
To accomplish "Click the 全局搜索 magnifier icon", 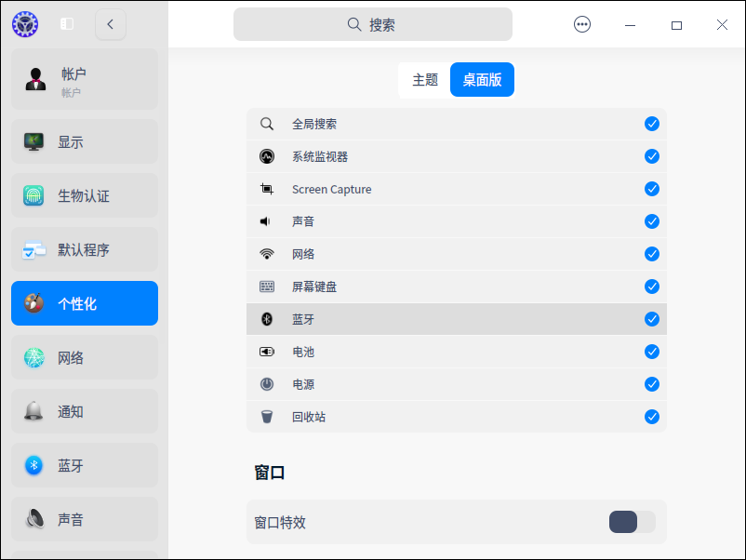I will (x=267, y=124).
